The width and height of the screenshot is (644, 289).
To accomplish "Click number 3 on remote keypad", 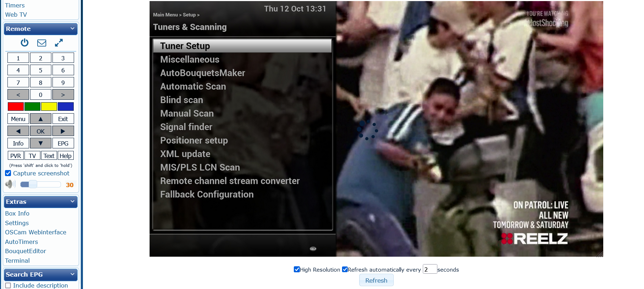I will point(63,58).
